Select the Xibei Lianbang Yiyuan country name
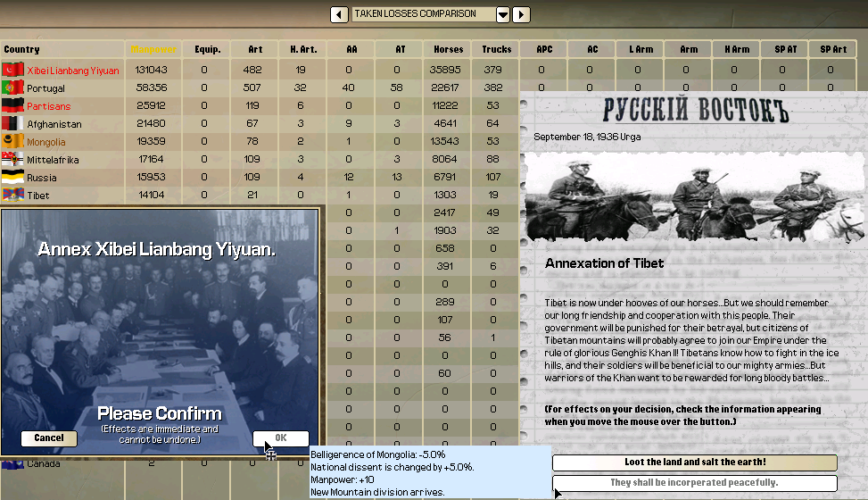Image resolution: width=868 pixels, height=500 pixels. click(73, 71)
